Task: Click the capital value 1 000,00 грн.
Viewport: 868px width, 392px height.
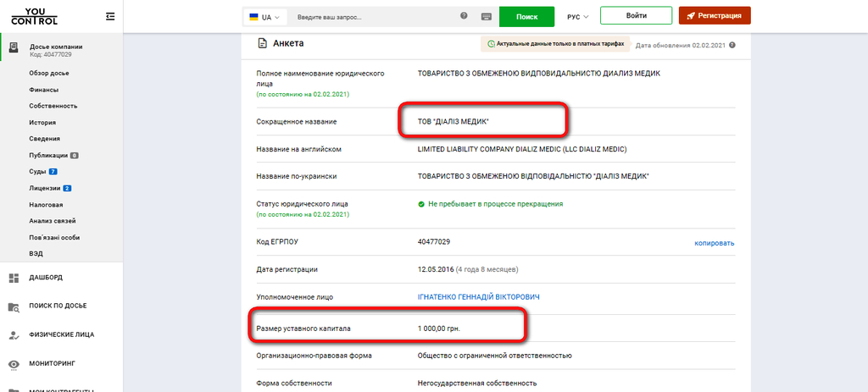Action: (439, 329)
